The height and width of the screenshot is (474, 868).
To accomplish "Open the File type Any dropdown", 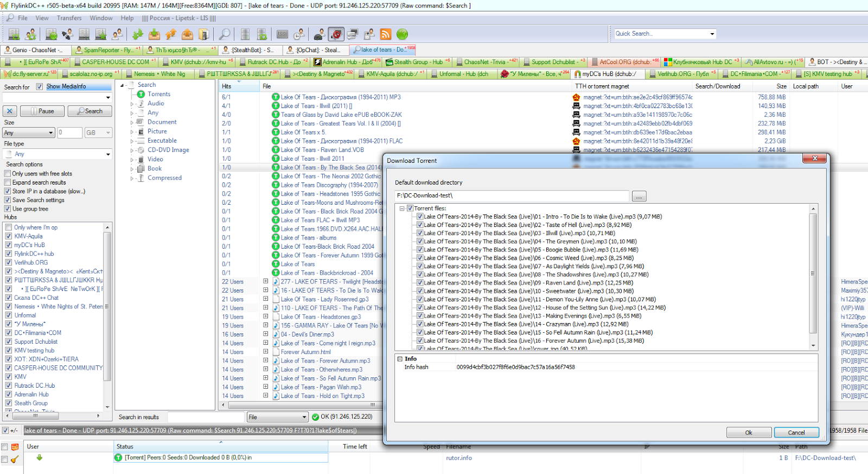I will [108, 154].
